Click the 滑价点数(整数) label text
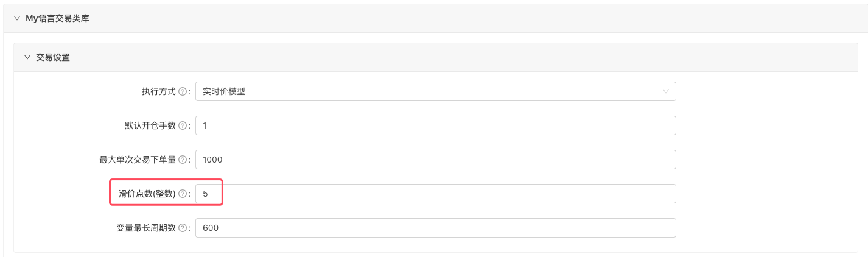868x257 pixels. point(147,194)
